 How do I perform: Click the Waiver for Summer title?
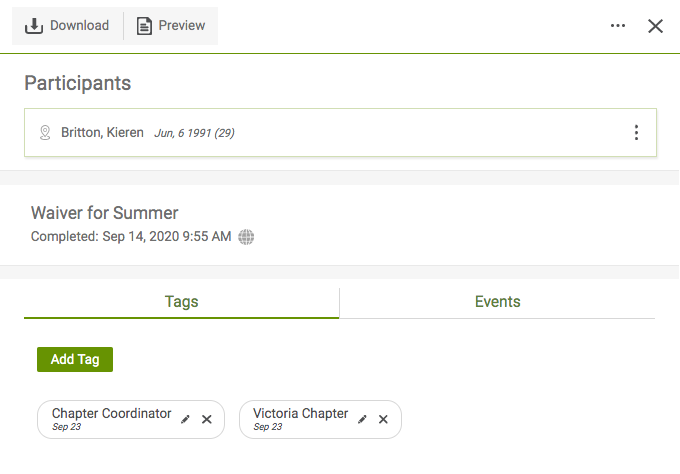click(x=104, y=213)
